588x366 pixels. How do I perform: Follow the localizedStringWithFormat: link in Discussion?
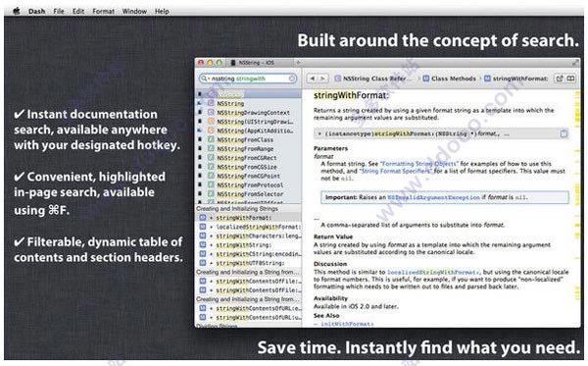point(433,272)
